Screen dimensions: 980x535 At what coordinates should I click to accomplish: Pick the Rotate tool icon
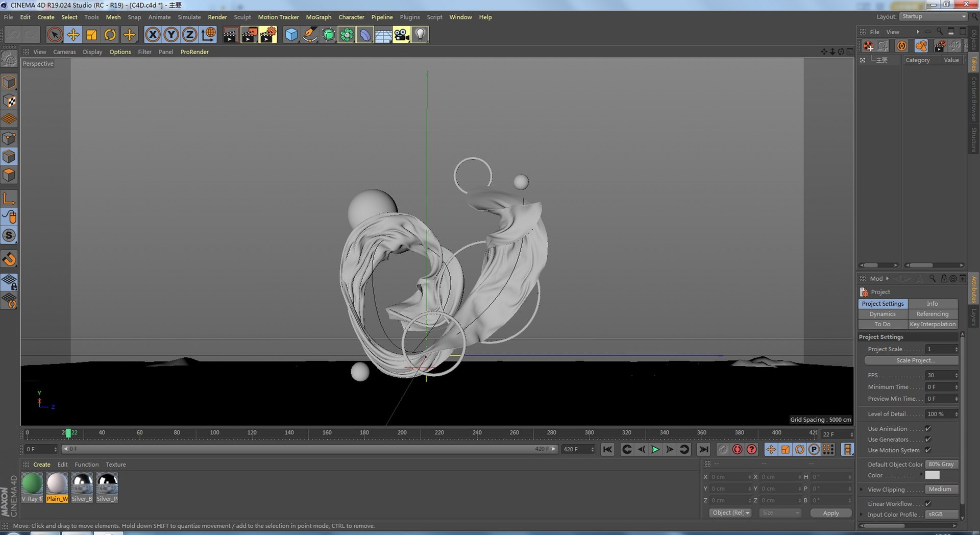110,35
